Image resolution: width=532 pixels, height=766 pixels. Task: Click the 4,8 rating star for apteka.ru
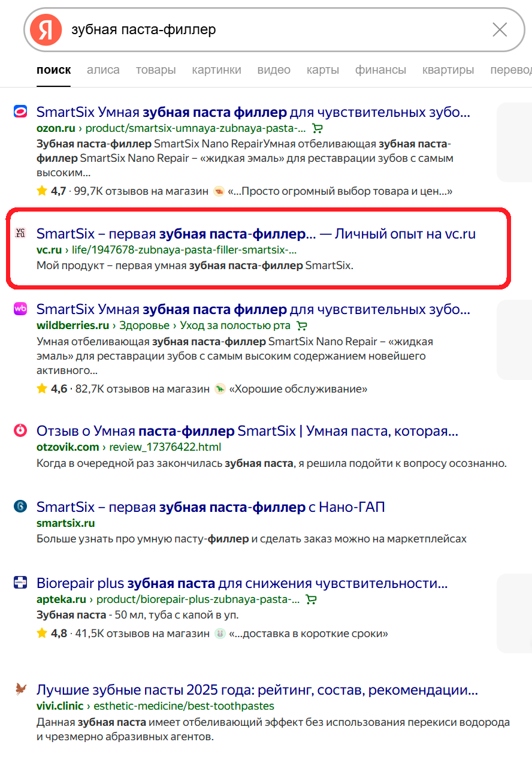click(41, 634)
